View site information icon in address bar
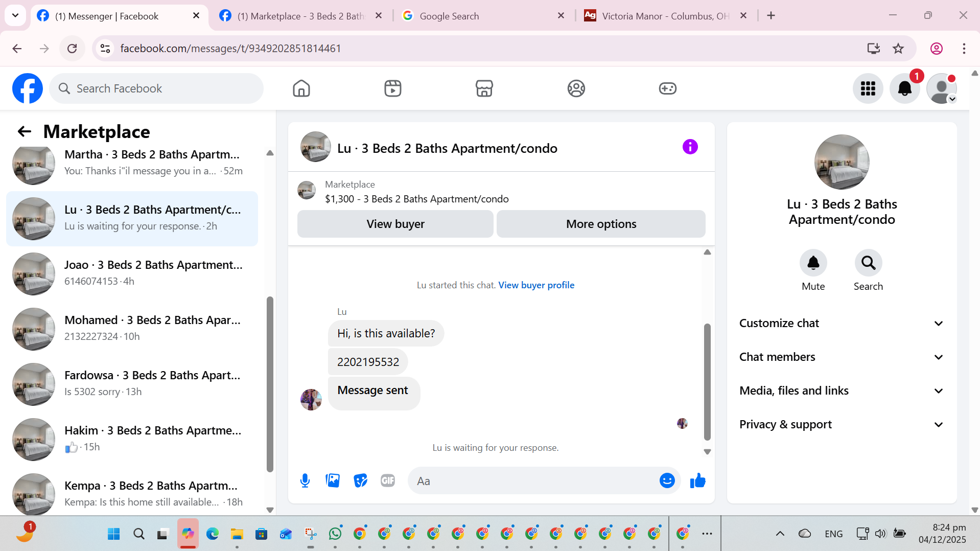The height and width of the screenshot is (551, 980). (x=105, y=49)
